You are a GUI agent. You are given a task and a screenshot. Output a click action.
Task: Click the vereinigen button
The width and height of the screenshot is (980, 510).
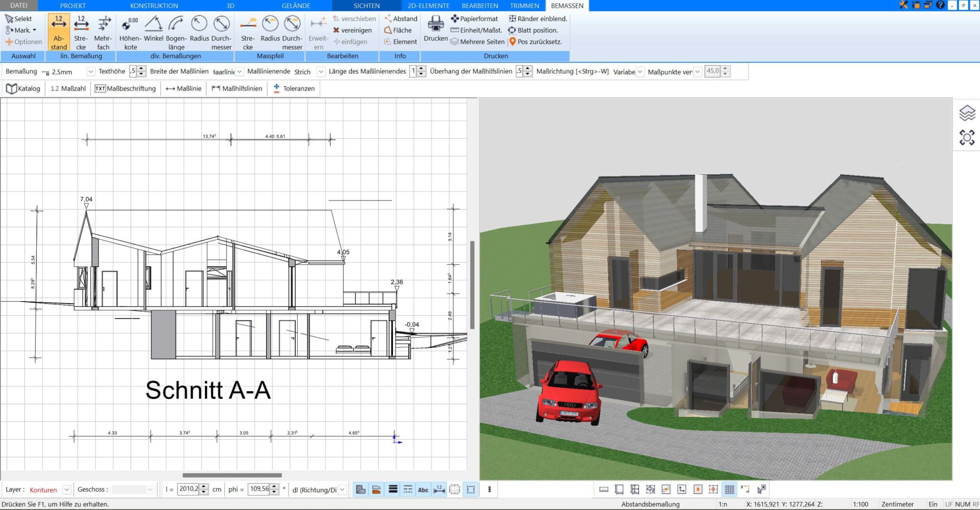[x=353, y=30]
